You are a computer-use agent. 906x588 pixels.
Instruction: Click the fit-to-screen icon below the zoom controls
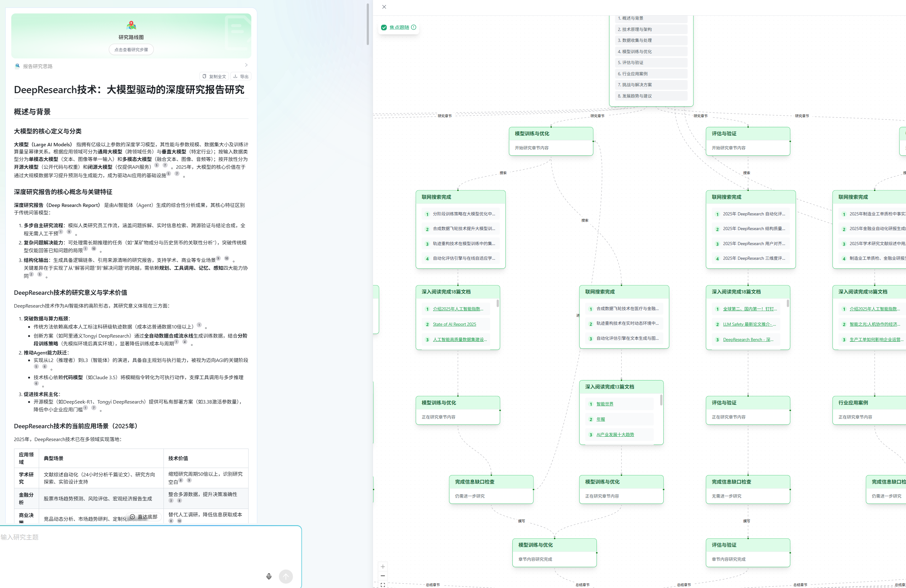click(x=383, y=585)
